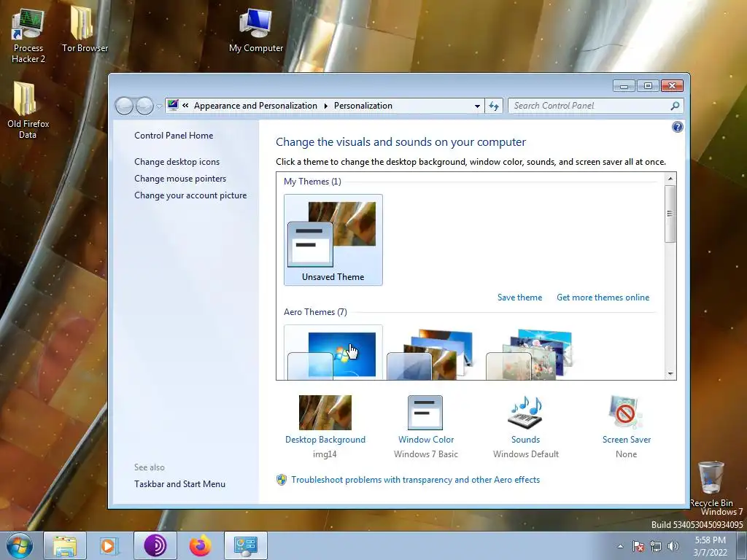Select the Windows 7 Aero theme thumbnail
Image resolution: width=747 pixels, height=560 pixels.
[333, 352]
